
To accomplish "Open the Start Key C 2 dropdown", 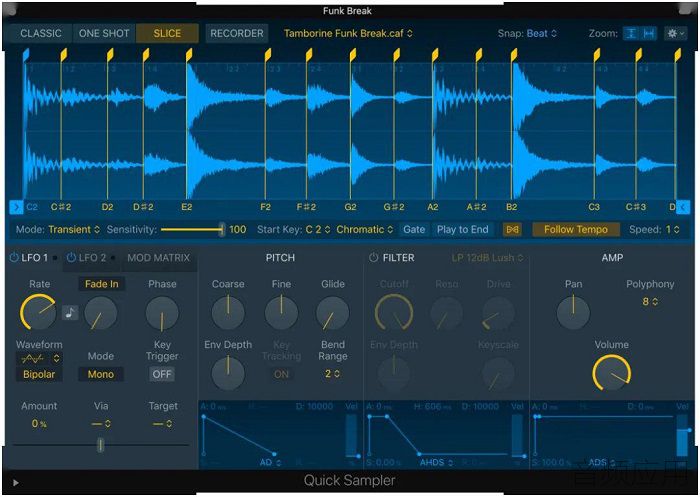I will click(x=318, y=230).
